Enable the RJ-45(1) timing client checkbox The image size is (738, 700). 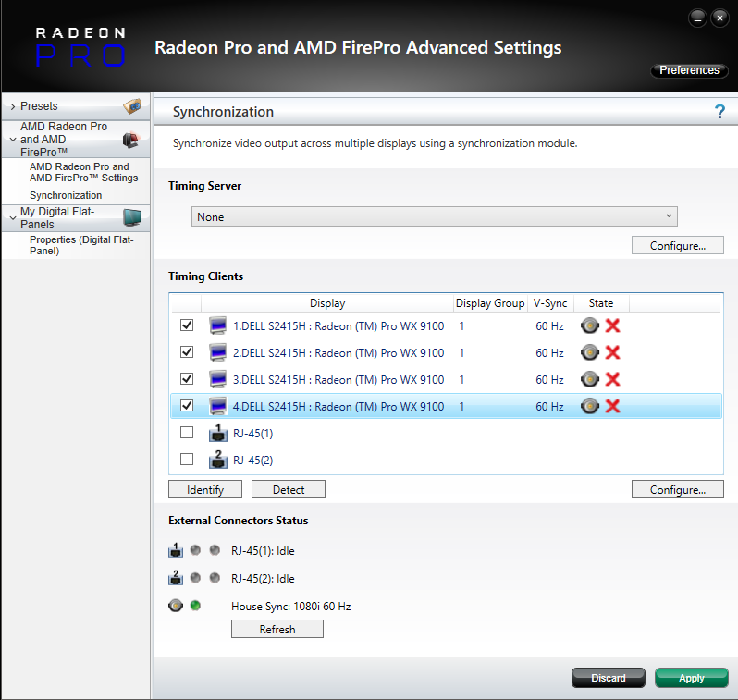click(x=187, y=432)
